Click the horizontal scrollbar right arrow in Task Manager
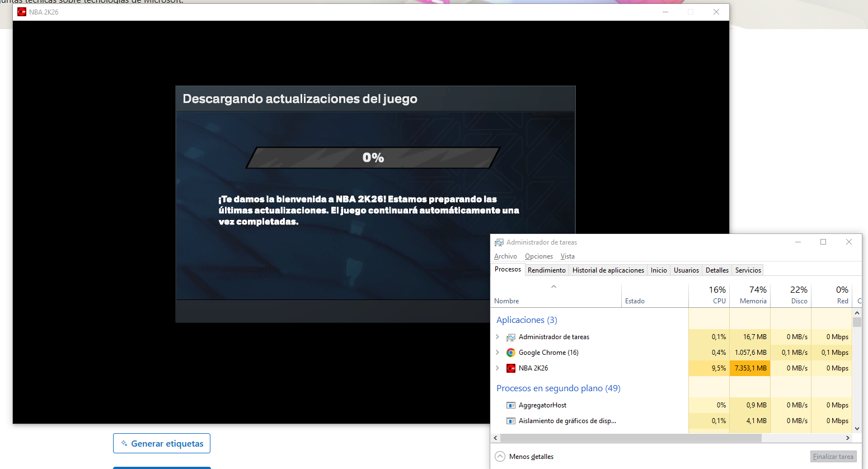 pyautogui.click(x=848, y=438)
